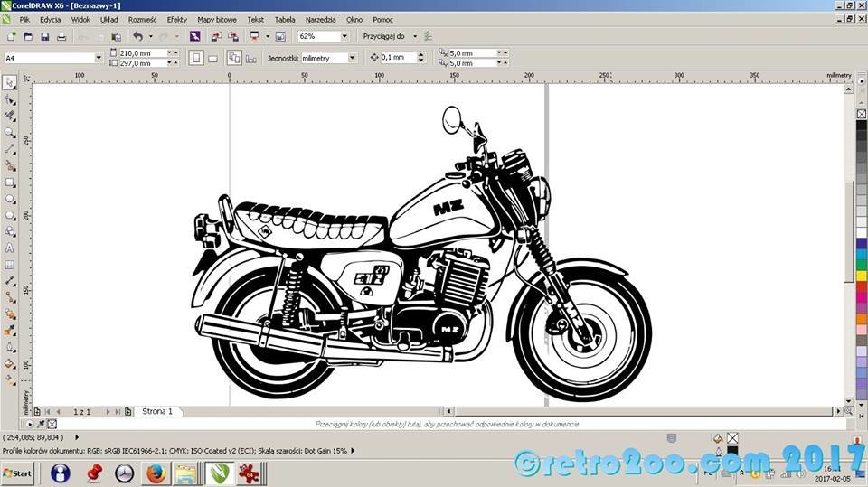Pick the Ellipse tool

coord(10,199)
